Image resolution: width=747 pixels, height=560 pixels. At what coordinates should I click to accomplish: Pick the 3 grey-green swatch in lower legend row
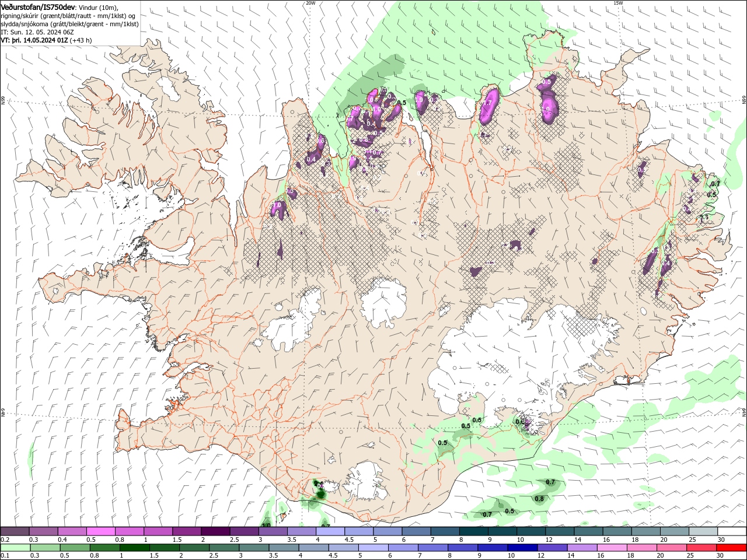[x=253, y=548]
